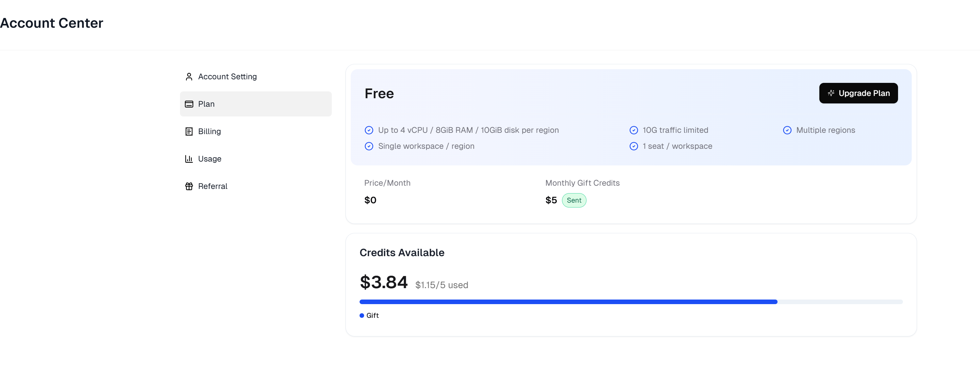
Task: Open the Account Setting menu item
Action: tap(256, 77)
